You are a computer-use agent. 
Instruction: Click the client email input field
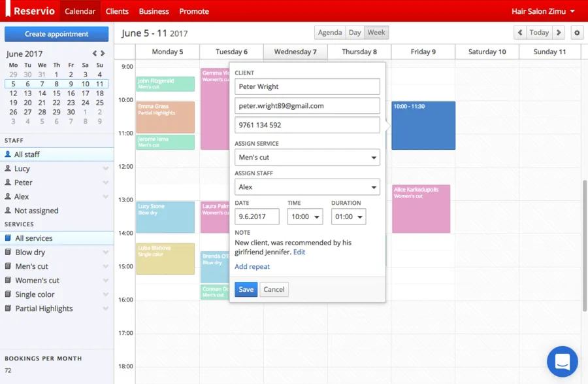307,106
